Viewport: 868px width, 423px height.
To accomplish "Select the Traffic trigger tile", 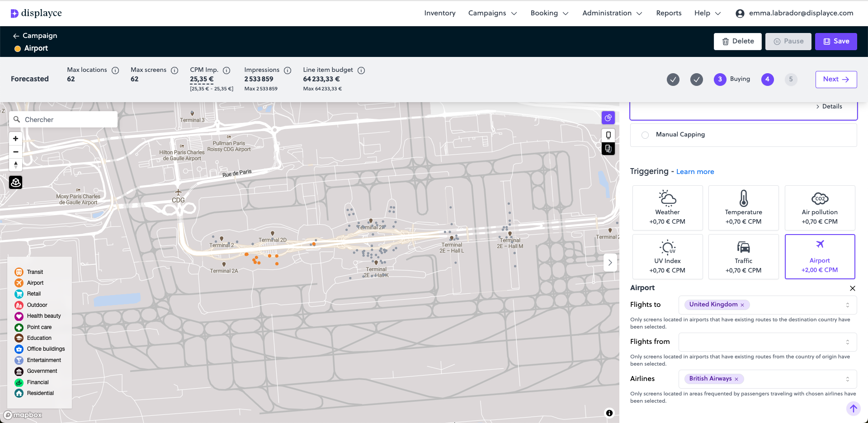I will click(743, 257).
